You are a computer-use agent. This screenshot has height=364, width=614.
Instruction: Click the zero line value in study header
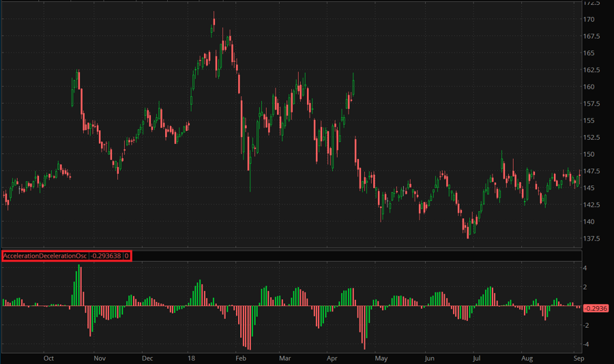127,256
